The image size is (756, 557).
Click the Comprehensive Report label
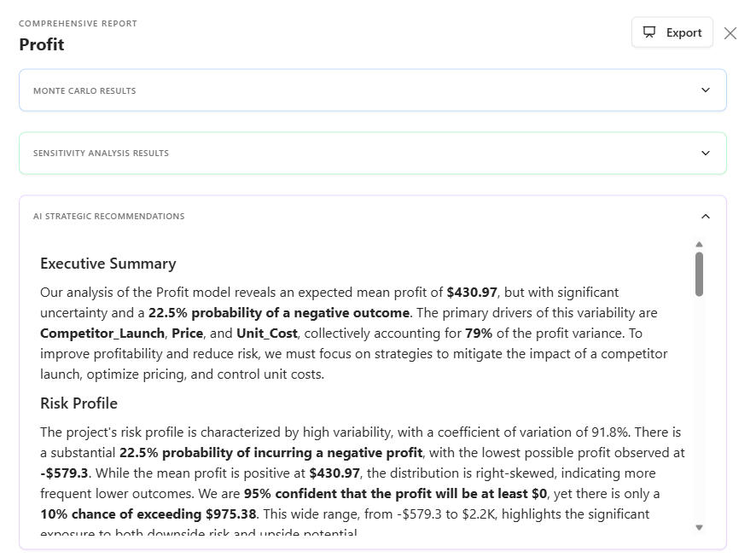(78, 24)
